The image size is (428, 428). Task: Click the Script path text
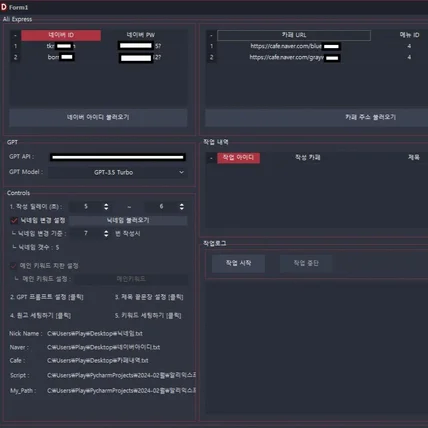[121, 375]
